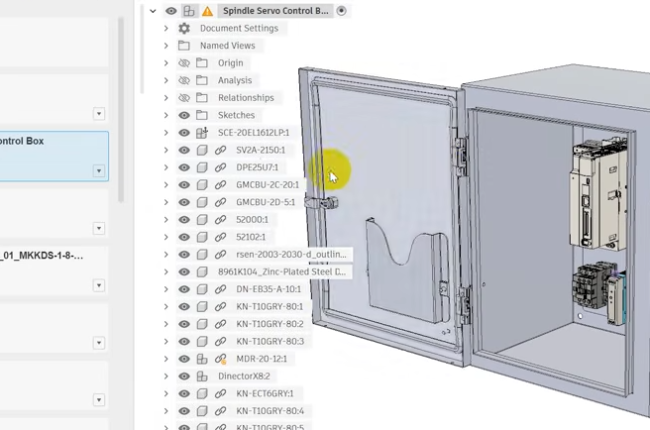Hide the DPE25U7:1 component
Viewport: 650px width, 430px height.
(184, 168)
